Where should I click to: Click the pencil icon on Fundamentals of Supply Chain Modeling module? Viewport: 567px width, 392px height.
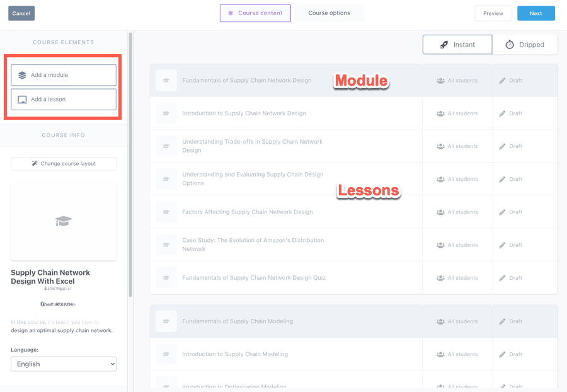[503, 321]
